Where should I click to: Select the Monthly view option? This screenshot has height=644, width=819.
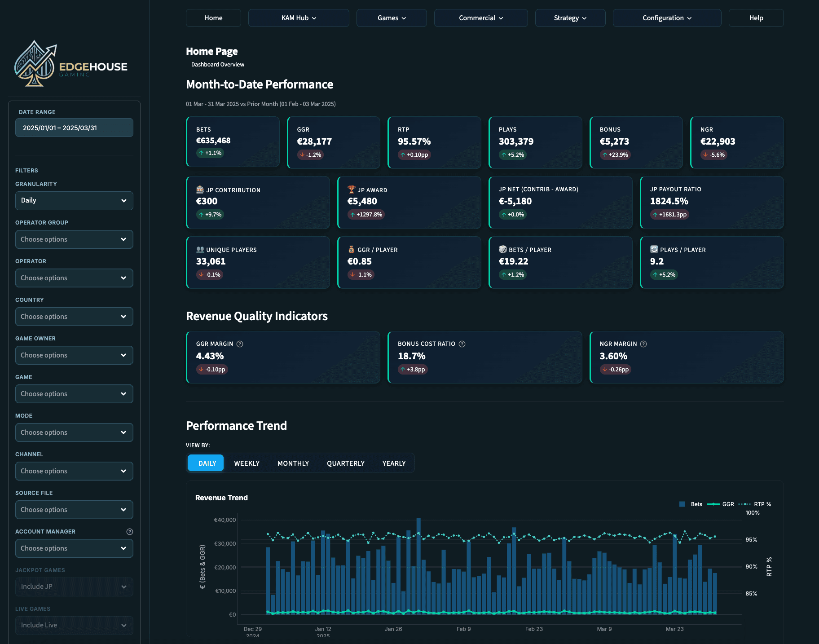click(x=293, y=463)
